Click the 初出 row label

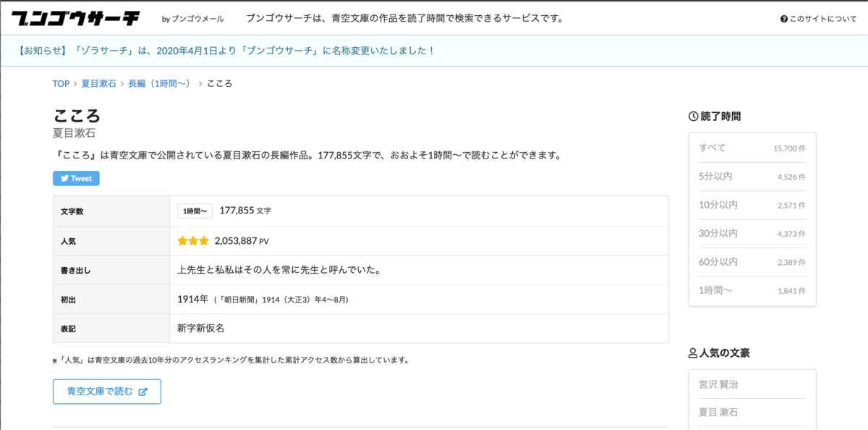(x=68, y=299)
